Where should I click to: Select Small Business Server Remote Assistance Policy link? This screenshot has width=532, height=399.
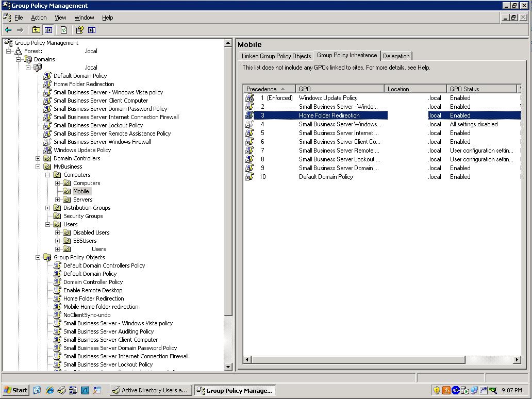click(112, 134)
